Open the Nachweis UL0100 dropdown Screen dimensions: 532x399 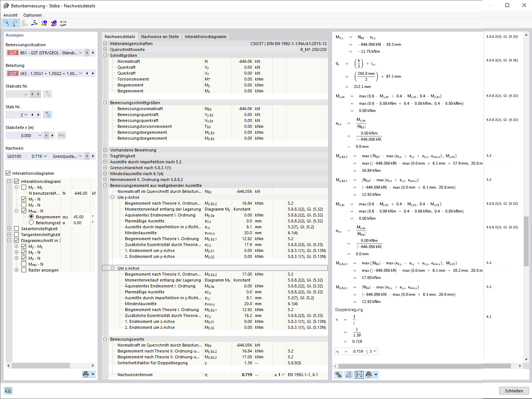[81, 156]
